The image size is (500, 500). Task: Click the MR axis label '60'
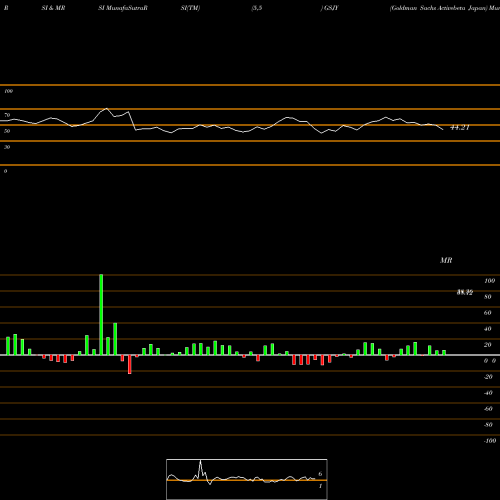pyautogui.click(x=488, y=313)
